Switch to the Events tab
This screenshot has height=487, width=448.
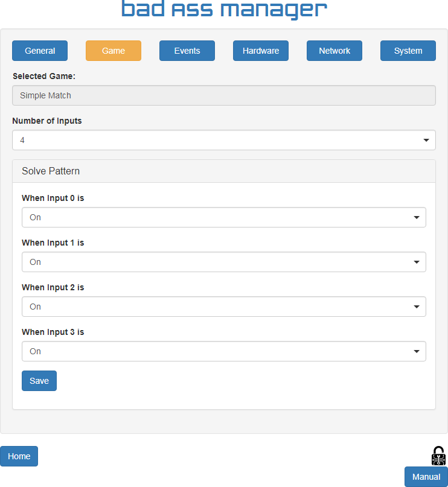click(x=187, y=51)
